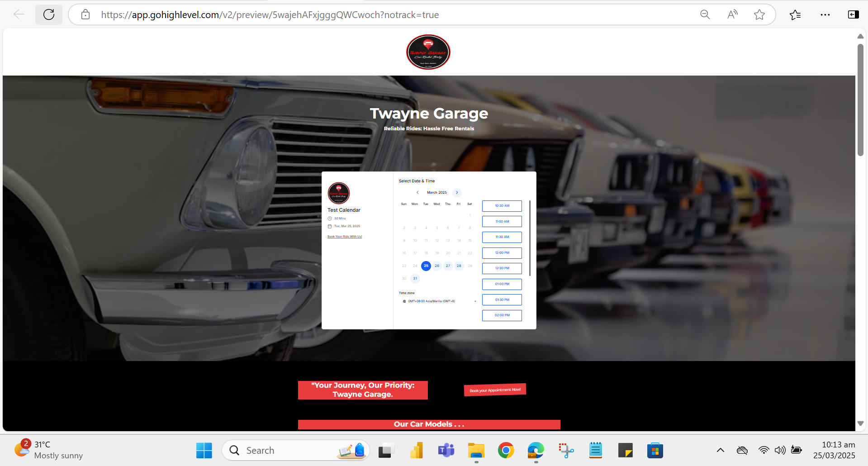Click the Twayne Garage header logo
Viewport: 868px width, 466px height.
[x=428, y=52]
